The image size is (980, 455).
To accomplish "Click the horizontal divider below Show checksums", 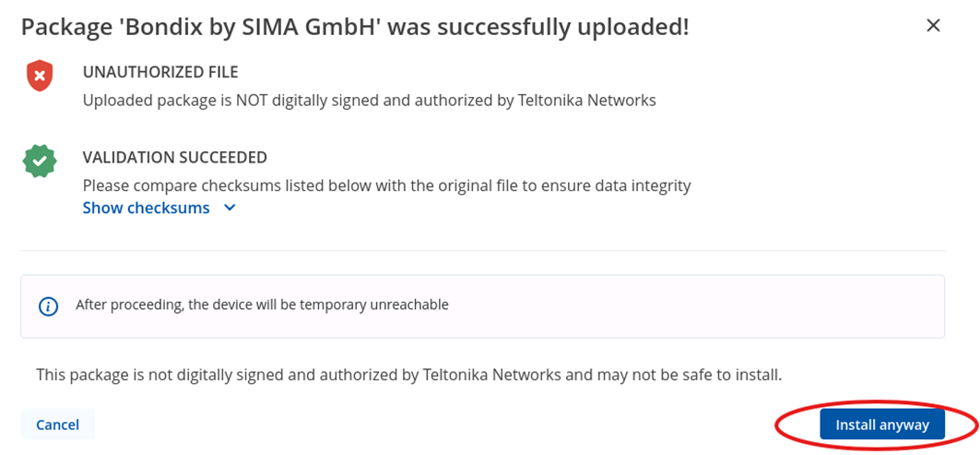I will coord(482,251).
